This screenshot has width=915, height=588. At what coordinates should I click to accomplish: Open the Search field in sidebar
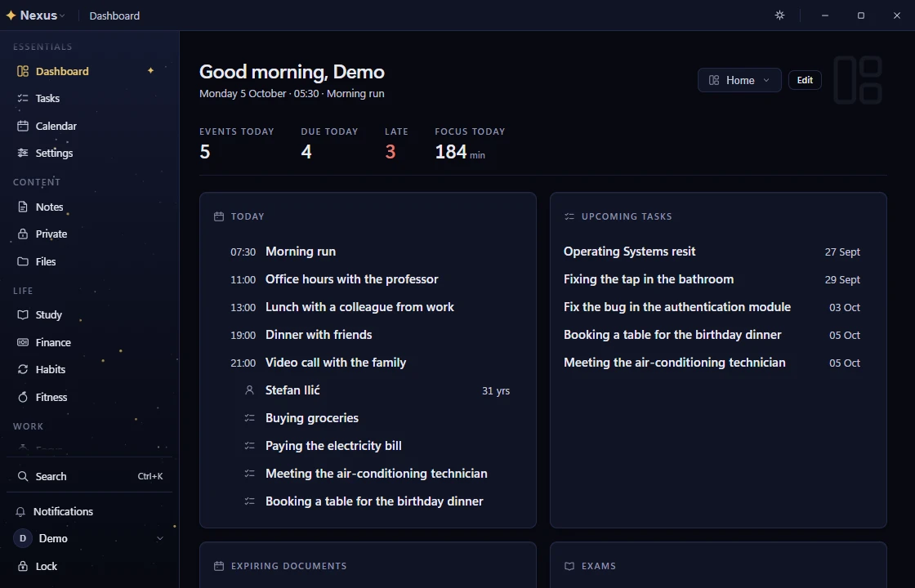coord(89,477)
